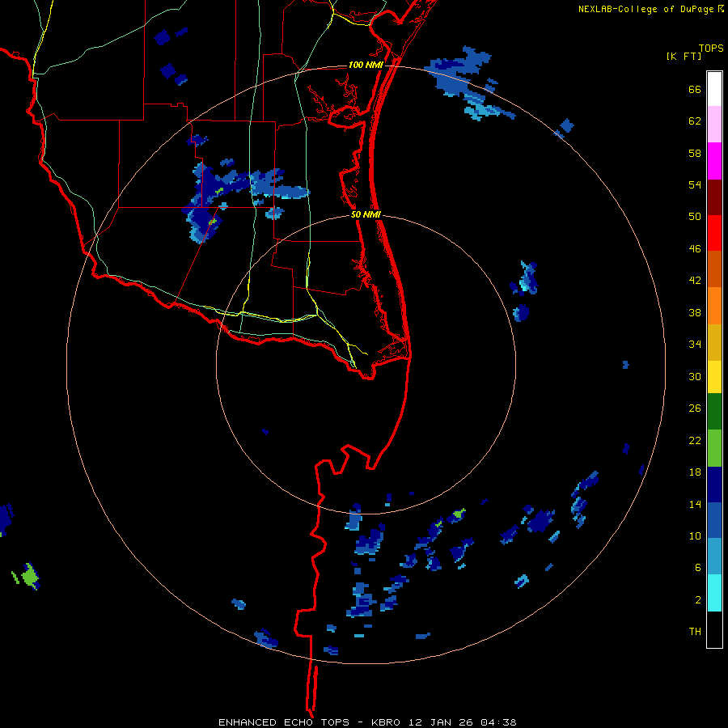
Task: Select the 58 legend value
Action: coord(695,153)
